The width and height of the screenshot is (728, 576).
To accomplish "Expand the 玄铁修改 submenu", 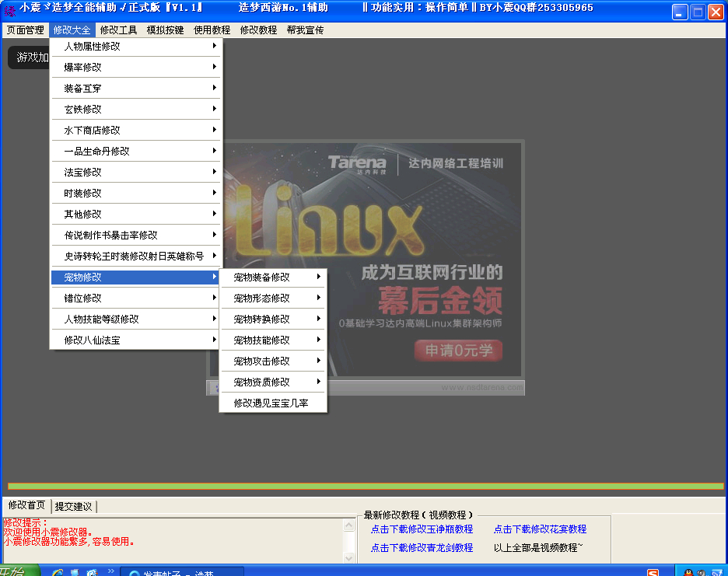I will pos(136,109).
